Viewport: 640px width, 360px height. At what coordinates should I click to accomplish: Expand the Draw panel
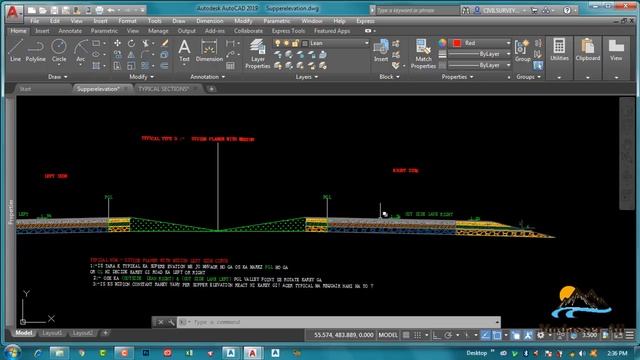pos(58,77)
